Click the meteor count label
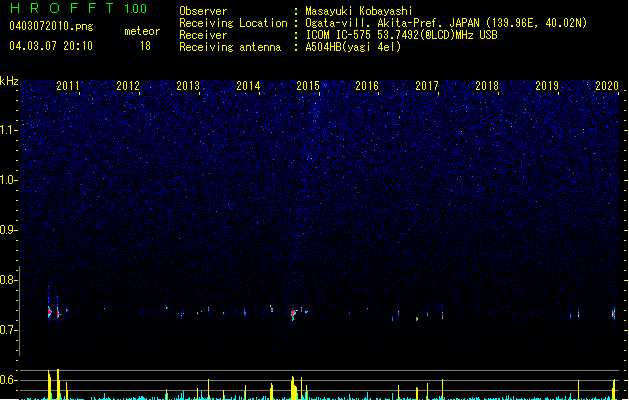Image resolution: width=629 pixels, height=400 pixels. [142, 31]
